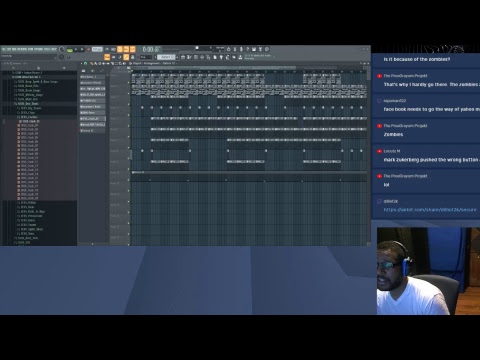Image resolution: width=480 pixels, height=360 pixels.
Task: Collapse the expanded folder holding Dark samples
Action: click(28, 117)
